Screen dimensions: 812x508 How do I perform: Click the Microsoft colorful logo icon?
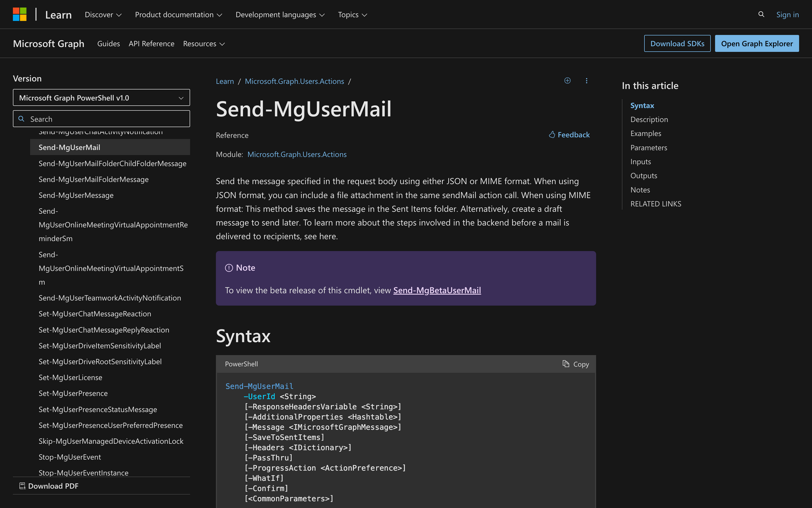(19, 14)
